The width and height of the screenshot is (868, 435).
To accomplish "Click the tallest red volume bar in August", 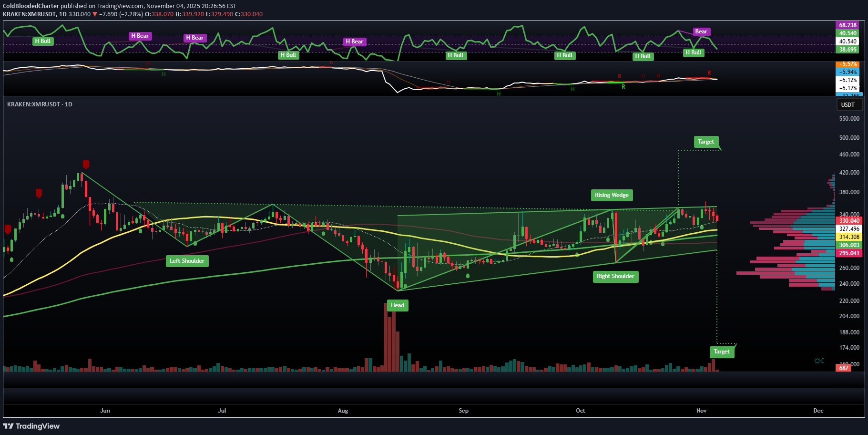I will (386, 336).
